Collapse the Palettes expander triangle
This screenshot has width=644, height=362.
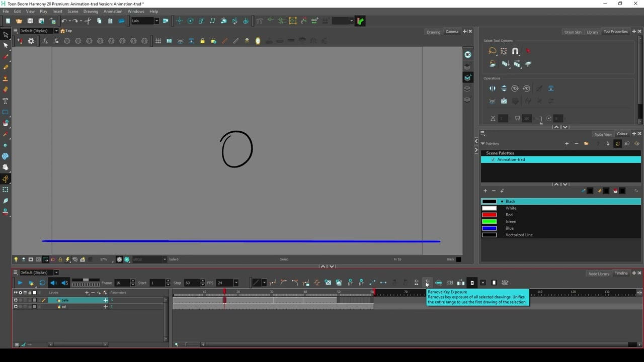(x=483, y=144)
